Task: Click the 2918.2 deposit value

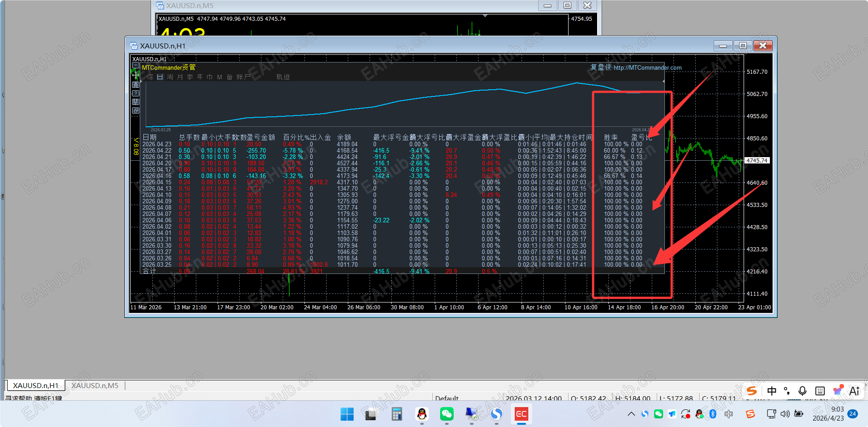Action: [x=319, y=182]
